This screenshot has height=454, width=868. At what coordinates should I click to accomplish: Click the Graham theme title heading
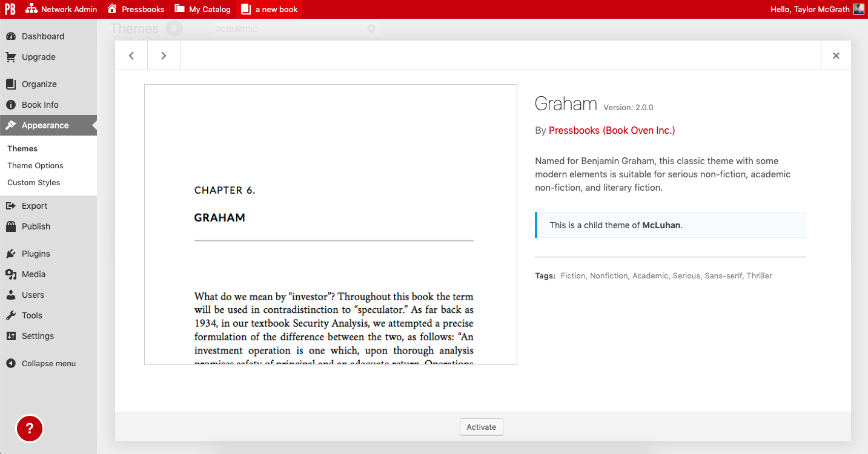[x=566, y=104]
